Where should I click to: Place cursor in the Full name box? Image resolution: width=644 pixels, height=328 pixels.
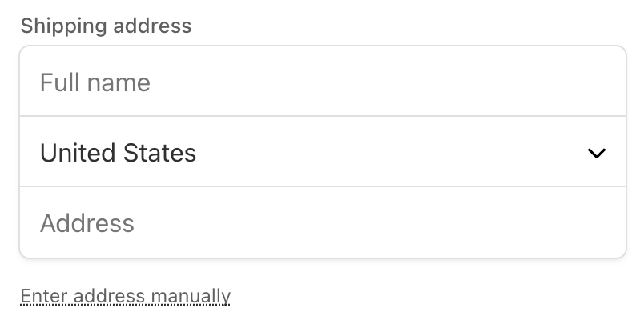(x=322, y=82)
